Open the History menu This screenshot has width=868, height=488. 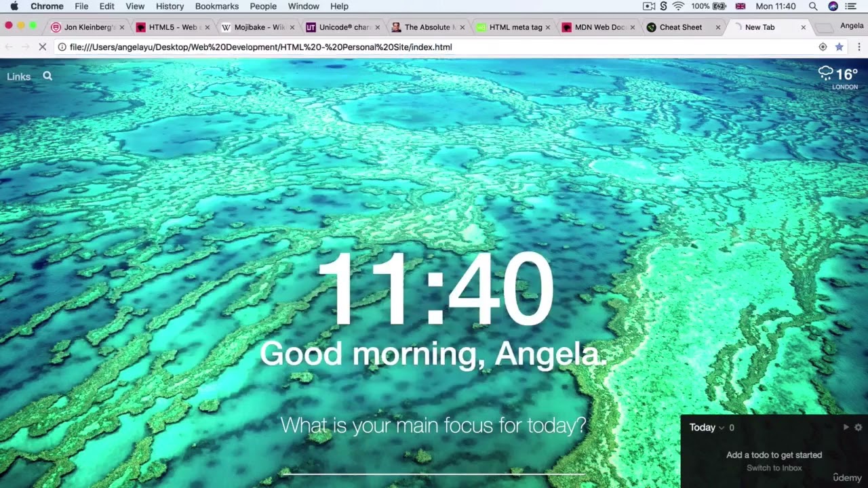coord(170,6)
